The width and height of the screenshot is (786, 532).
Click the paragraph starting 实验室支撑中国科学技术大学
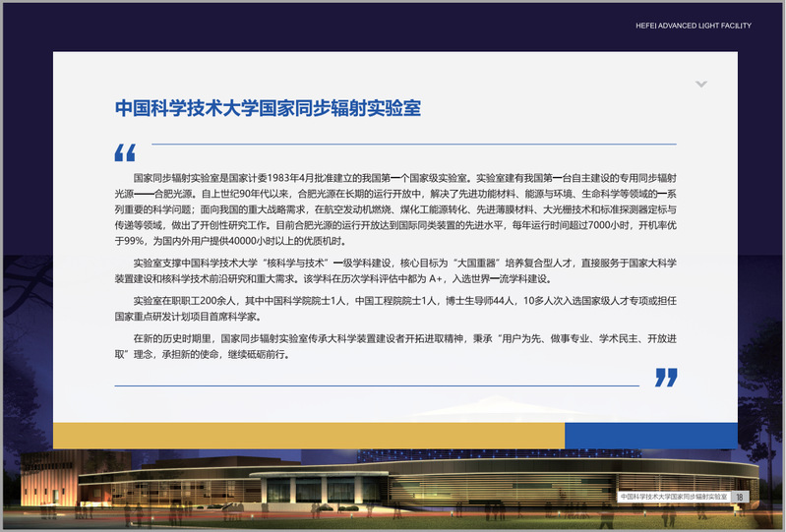pyautogui.click(x=395, y=271)
